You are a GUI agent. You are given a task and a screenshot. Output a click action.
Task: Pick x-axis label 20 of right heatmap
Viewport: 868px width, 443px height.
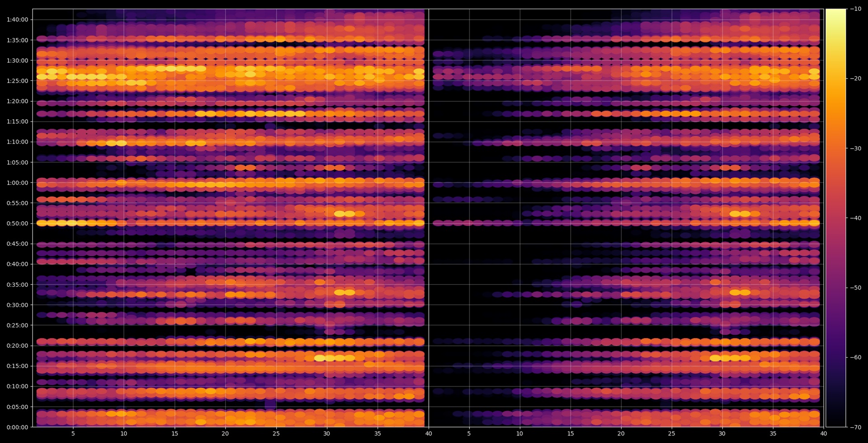[x=621, y=434]
